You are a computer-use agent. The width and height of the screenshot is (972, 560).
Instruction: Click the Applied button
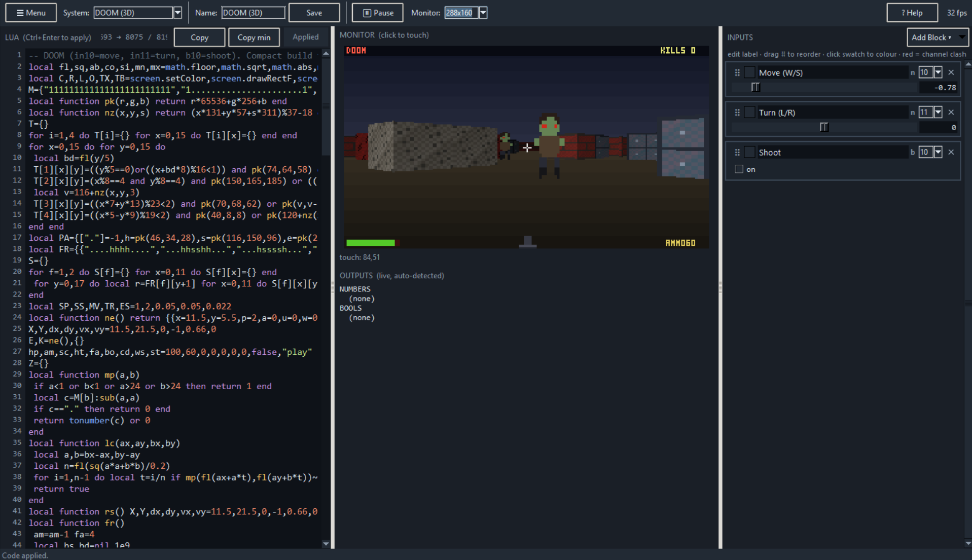[306, 37]
